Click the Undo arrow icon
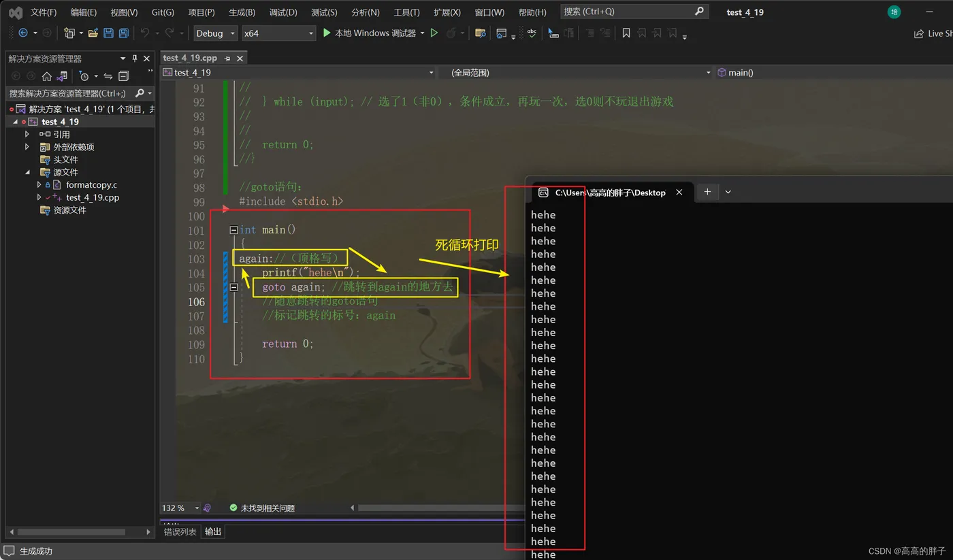The height and width of the screenshot is (560, 953). (x=144, y=33)
